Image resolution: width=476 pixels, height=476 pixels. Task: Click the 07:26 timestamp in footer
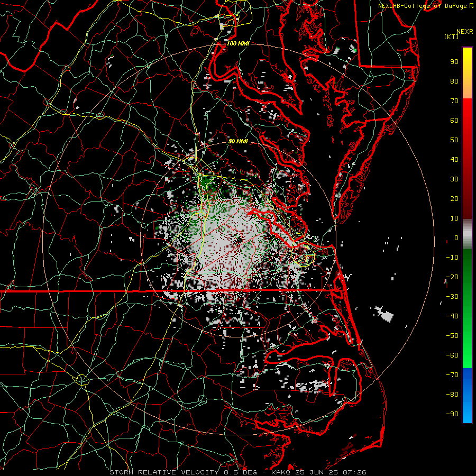click(354, 472)
